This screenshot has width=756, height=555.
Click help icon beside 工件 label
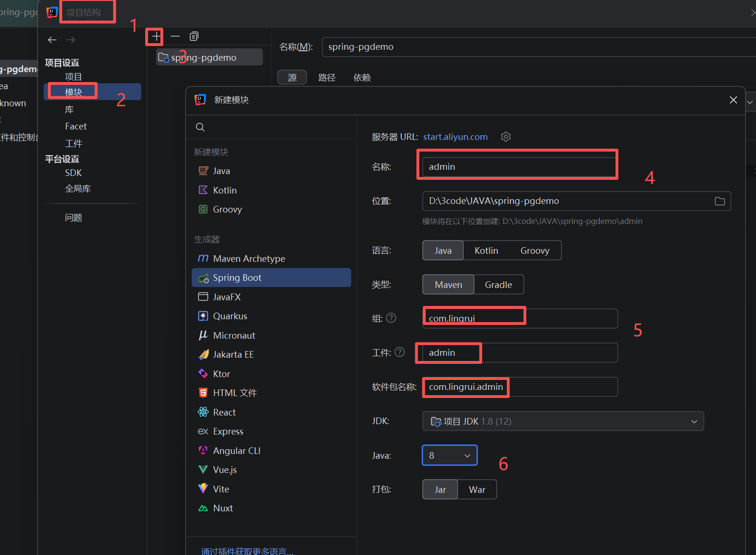click(400, 352)
